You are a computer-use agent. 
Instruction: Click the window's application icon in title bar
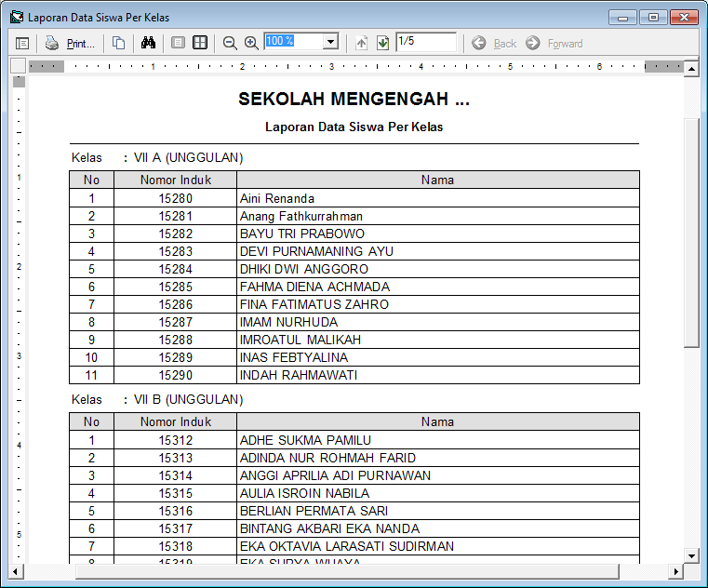pos(17,17)
